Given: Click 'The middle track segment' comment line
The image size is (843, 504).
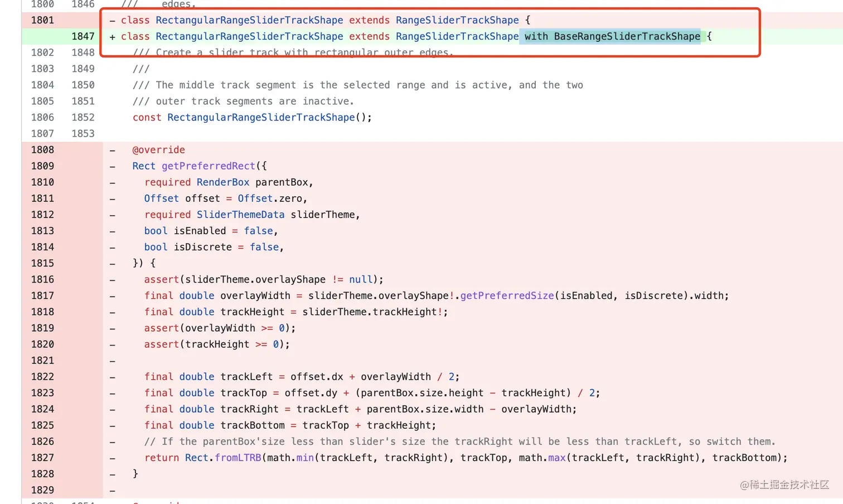Looking at the screenshot, I should 358,85.
